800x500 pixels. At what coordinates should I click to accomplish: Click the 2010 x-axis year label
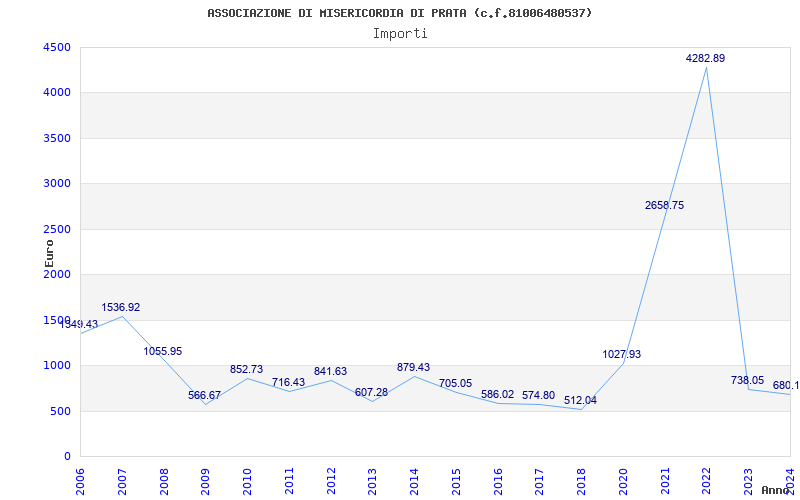click(247, 482)
